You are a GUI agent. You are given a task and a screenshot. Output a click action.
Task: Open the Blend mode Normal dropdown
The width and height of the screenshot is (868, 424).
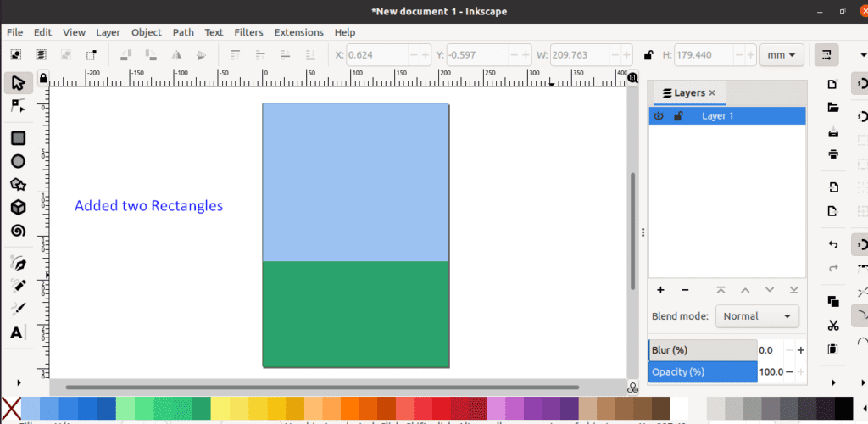[757, 316]
